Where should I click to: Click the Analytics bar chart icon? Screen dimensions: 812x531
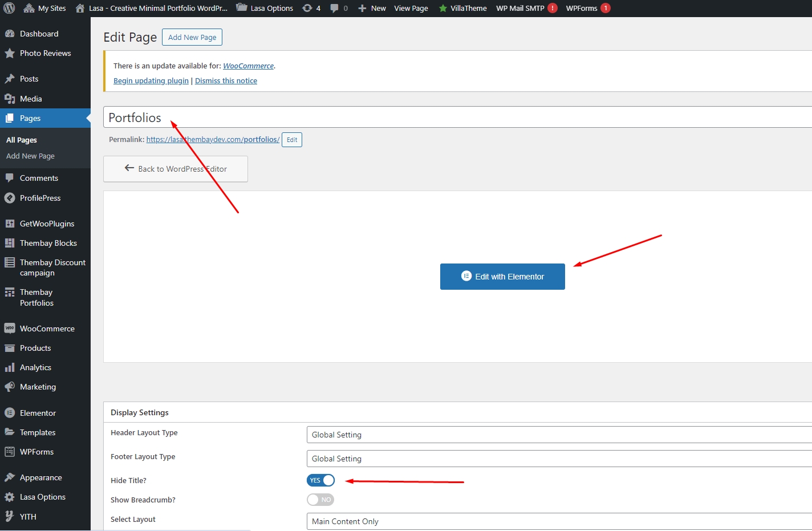(x=10, y=368)
